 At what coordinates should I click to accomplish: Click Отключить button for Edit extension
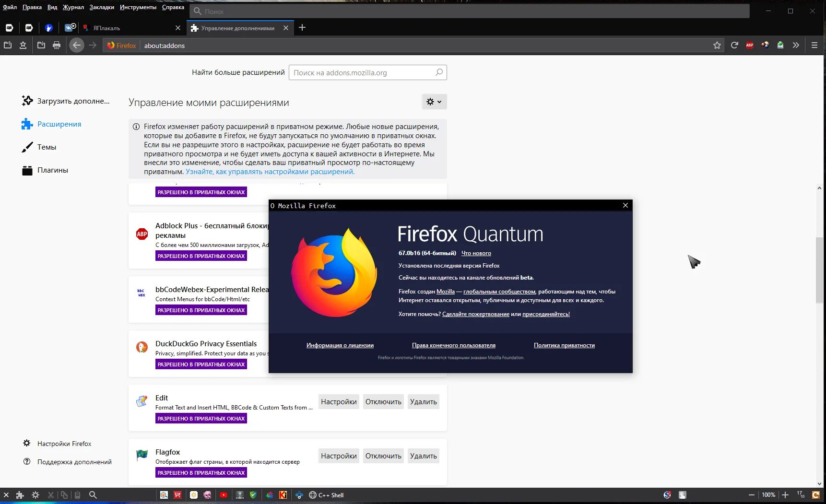pos(383,402)
